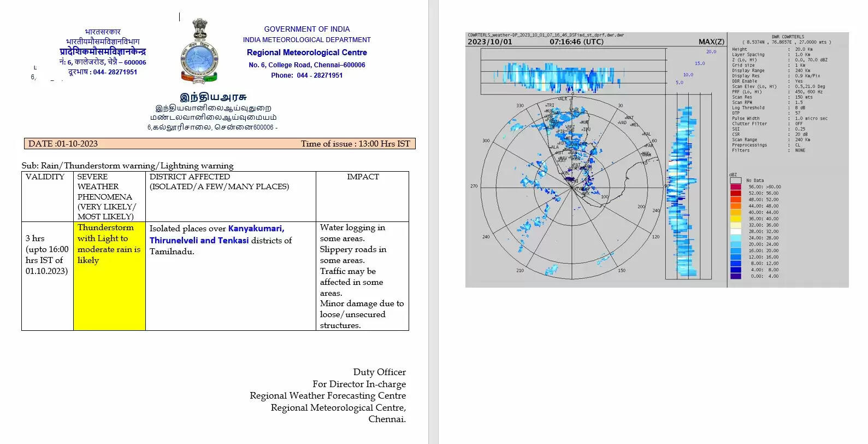
Task: Click Thirunelveli and Tenkasi text
Action: click(199, 241)
